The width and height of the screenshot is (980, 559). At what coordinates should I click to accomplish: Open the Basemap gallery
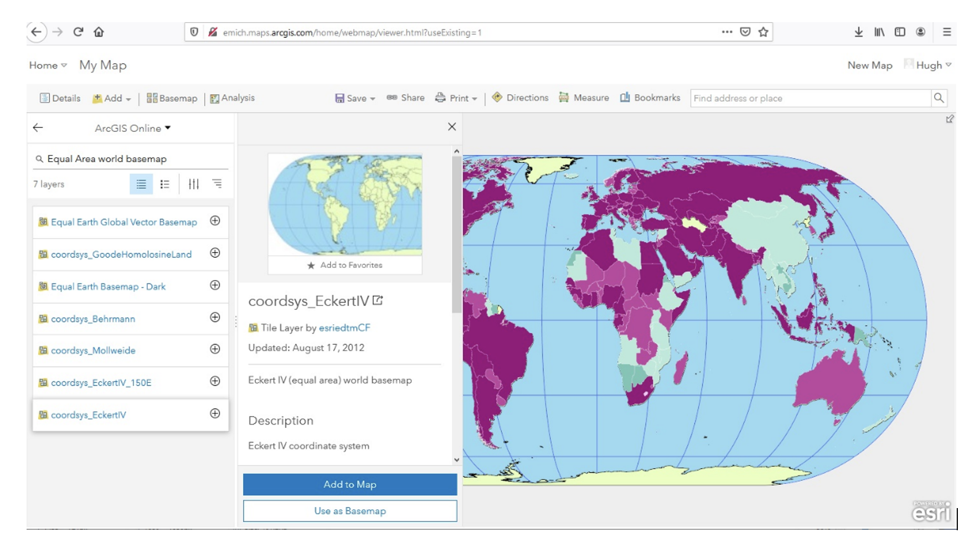(x=172, y=98)
